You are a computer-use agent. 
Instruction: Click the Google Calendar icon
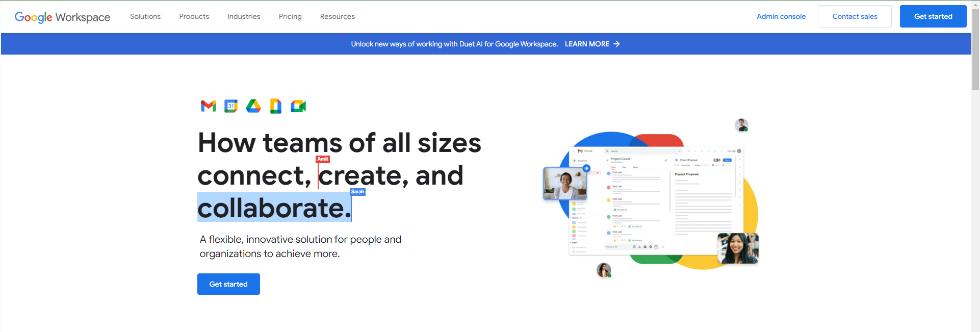231,106
